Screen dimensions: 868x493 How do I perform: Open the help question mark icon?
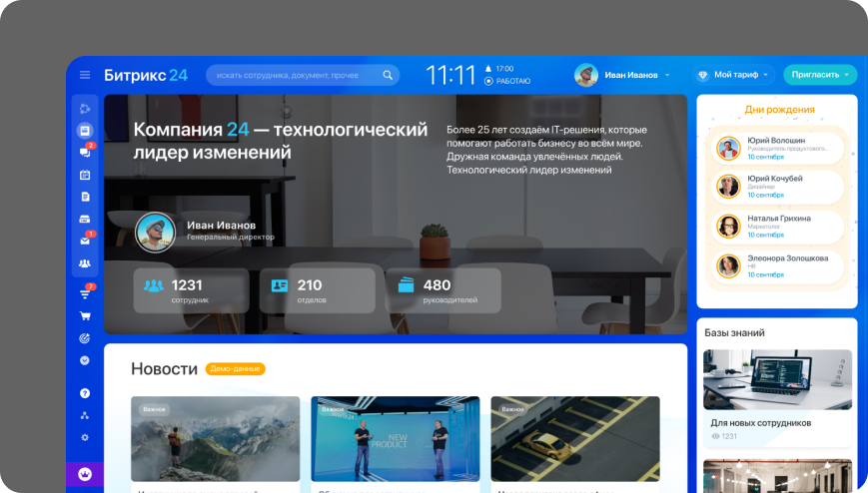pos(85,393)
